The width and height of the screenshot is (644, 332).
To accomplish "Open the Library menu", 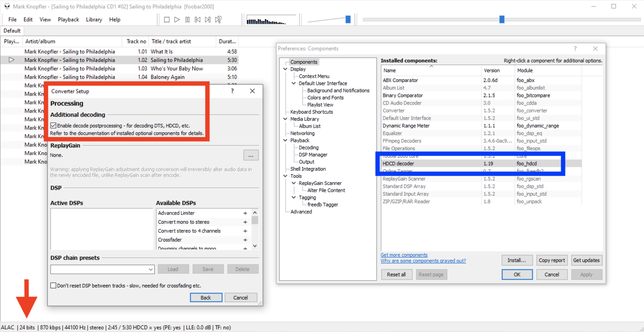I will [94, 19].
